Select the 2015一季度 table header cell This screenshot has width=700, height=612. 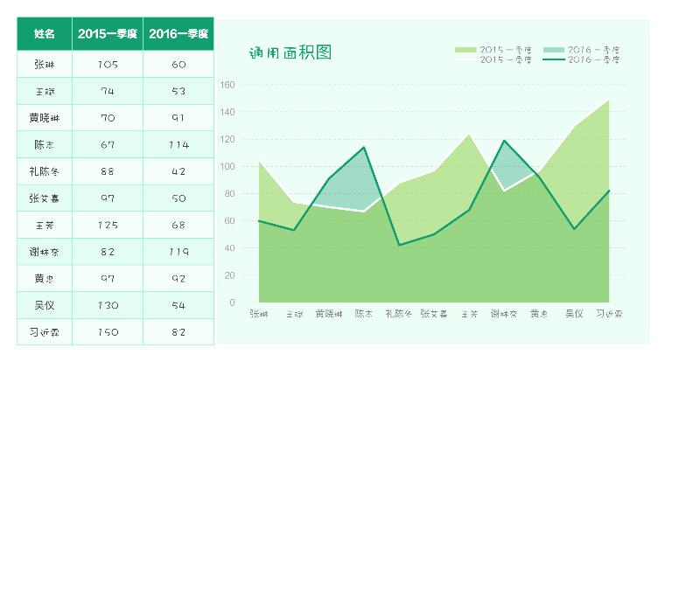[107, 34]
